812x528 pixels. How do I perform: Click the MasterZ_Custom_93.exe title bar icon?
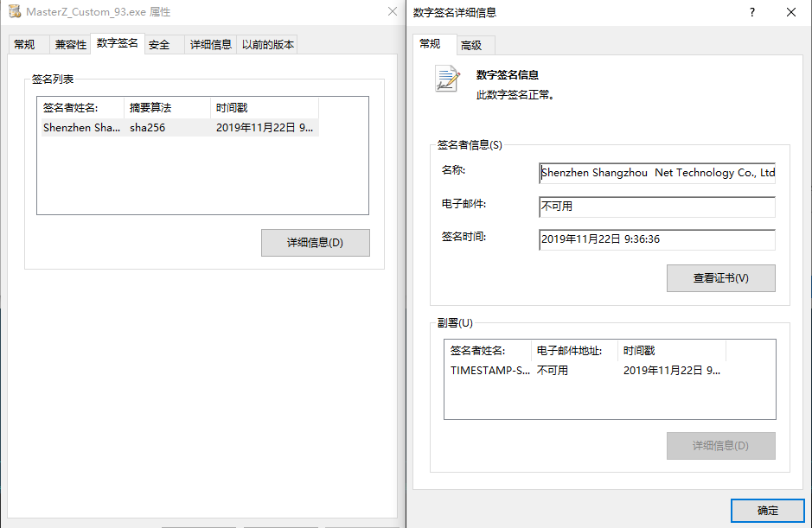[15, 12]
